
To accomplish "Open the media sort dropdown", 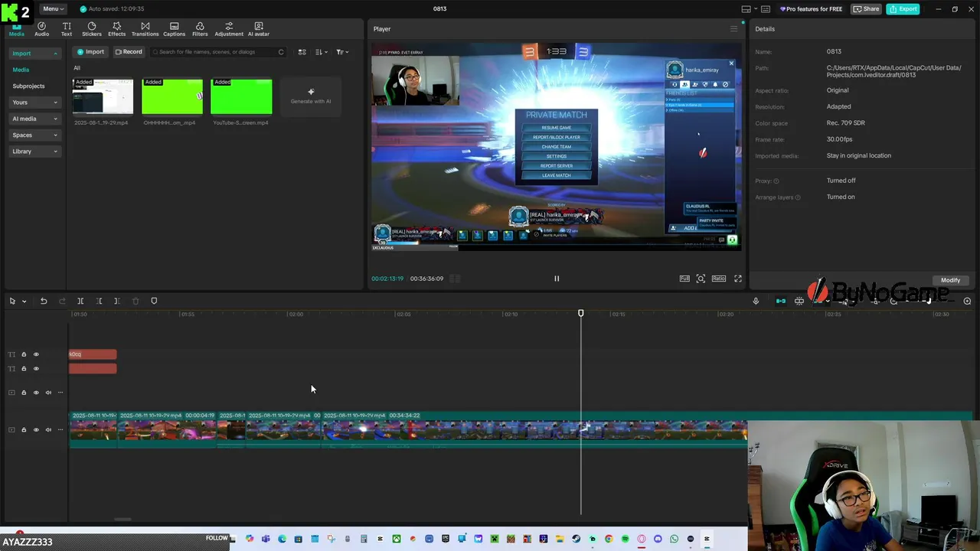I will click(x=321, y=52).
